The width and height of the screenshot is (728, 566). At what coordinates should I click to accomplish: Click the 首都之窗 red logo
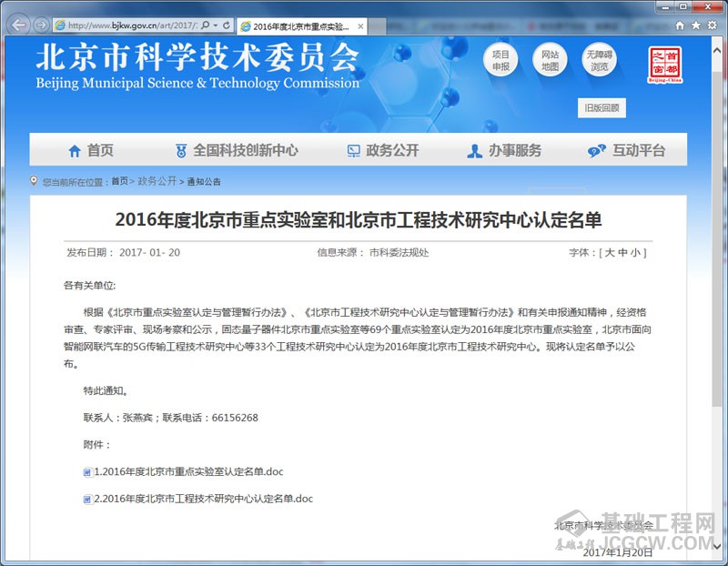(x=664, y=66)
